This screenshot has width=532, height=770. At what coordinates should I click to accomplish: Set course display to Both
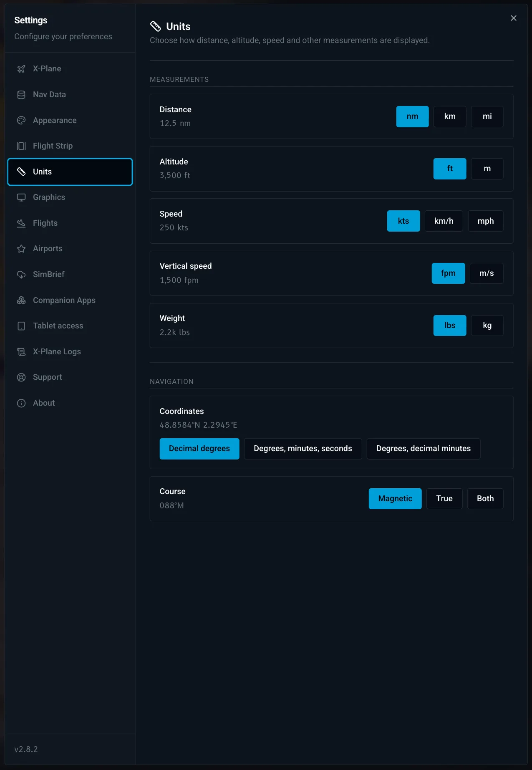485,499
